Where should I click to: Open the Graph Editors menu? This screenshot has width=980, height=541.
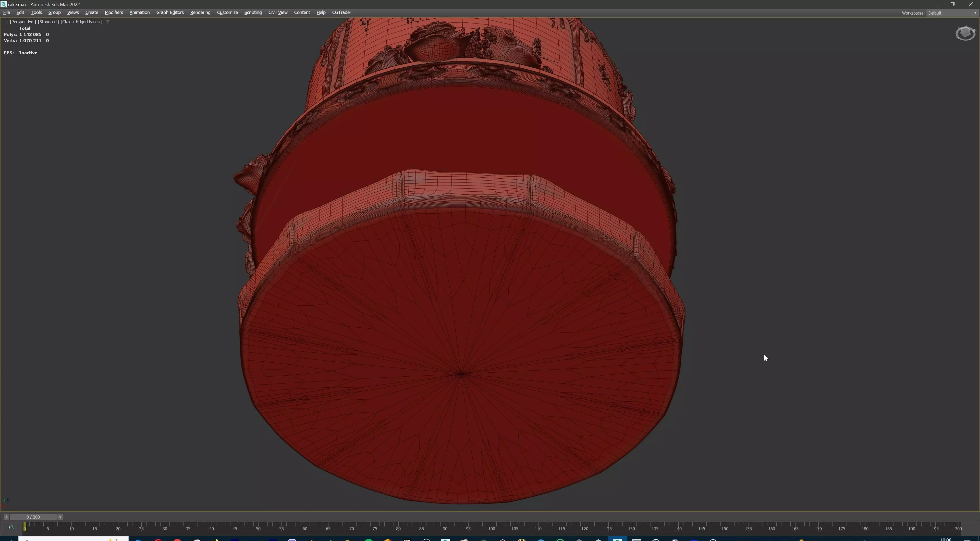pos(170,13)
